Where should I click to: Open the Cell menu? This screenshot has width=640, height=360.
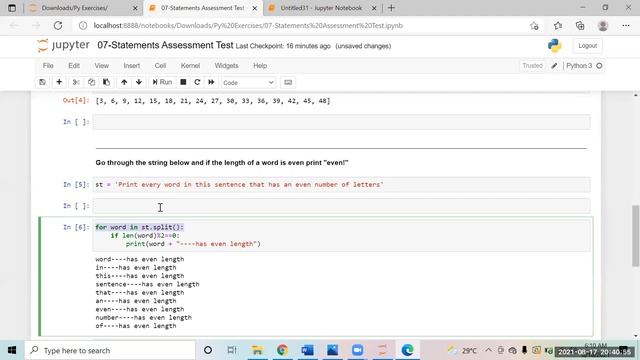pyautogui.click(x=160, y=66)
